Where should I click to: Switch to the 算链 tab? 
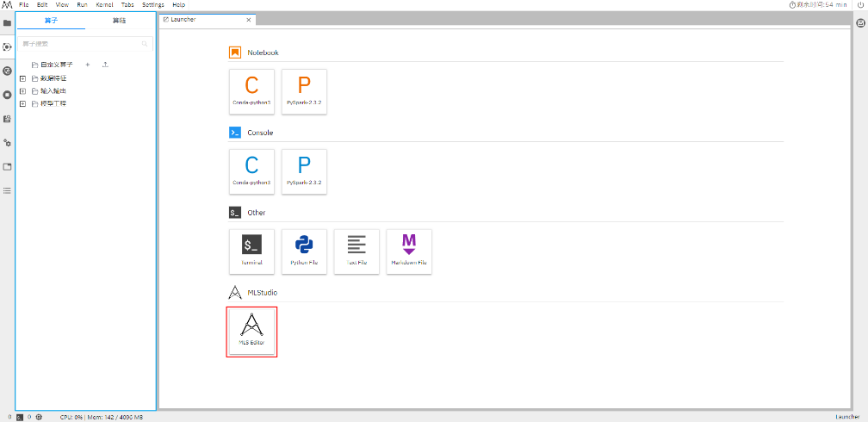pyautogui.click(x=119, y=21)
